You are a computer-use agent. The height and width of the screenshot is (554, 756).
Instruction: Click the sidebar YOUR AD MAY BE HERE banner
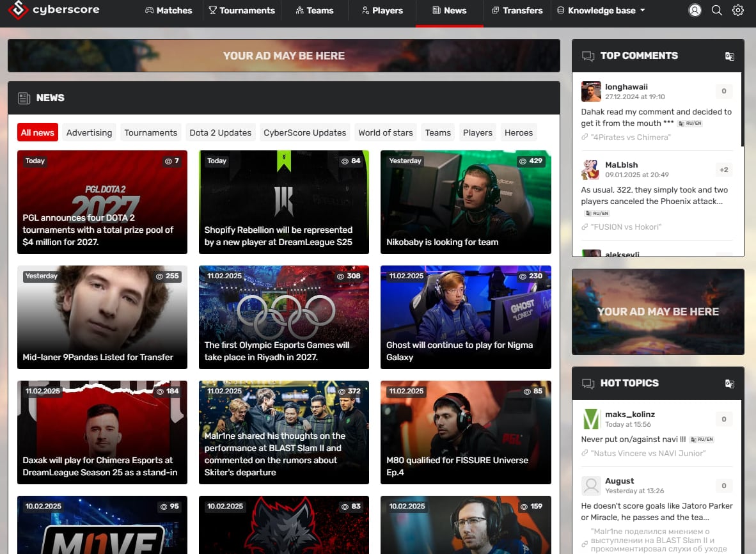tap(658, 312)
